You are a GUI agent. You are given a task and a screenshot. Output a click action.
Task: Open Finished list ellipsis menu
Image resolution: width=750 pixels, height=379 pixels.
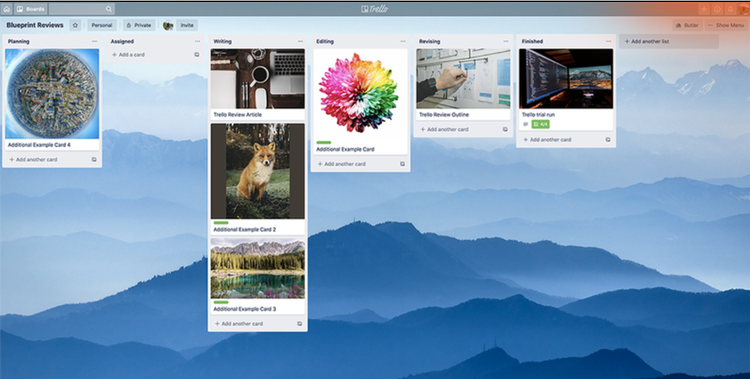608,42
